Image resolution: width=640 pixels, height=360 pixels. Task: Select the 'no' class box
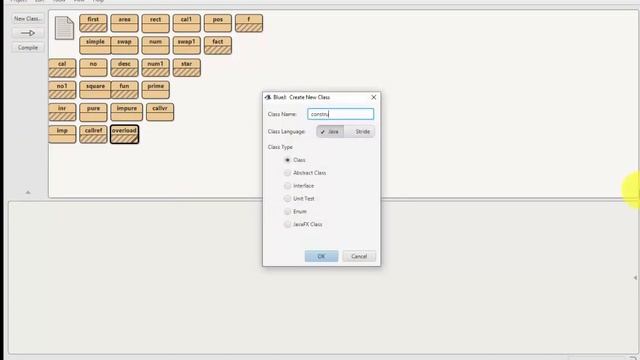(x=93, y=68)
